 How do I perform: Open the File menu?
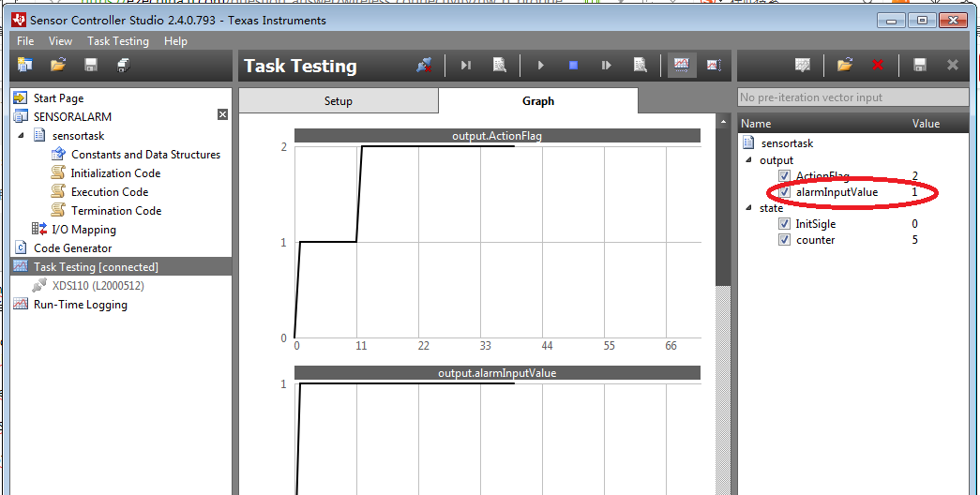25,41
